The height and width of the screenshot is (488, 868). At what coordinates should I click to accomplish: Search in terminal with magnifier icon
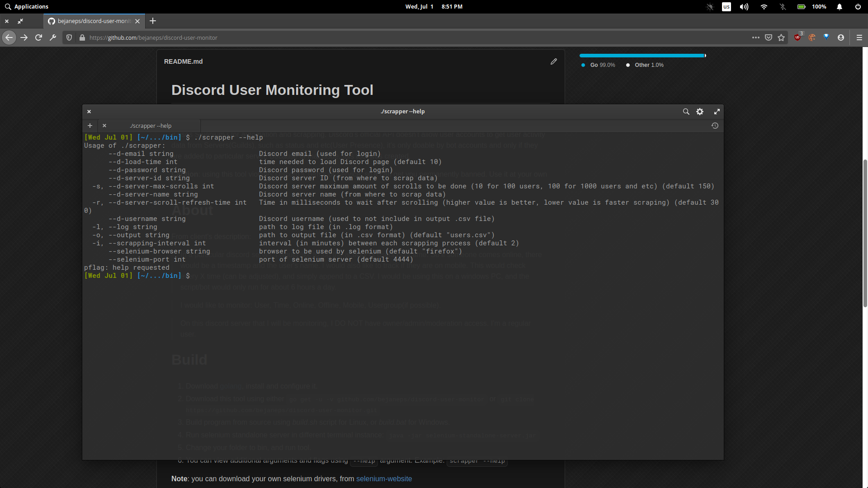click(x=686, y=112)
